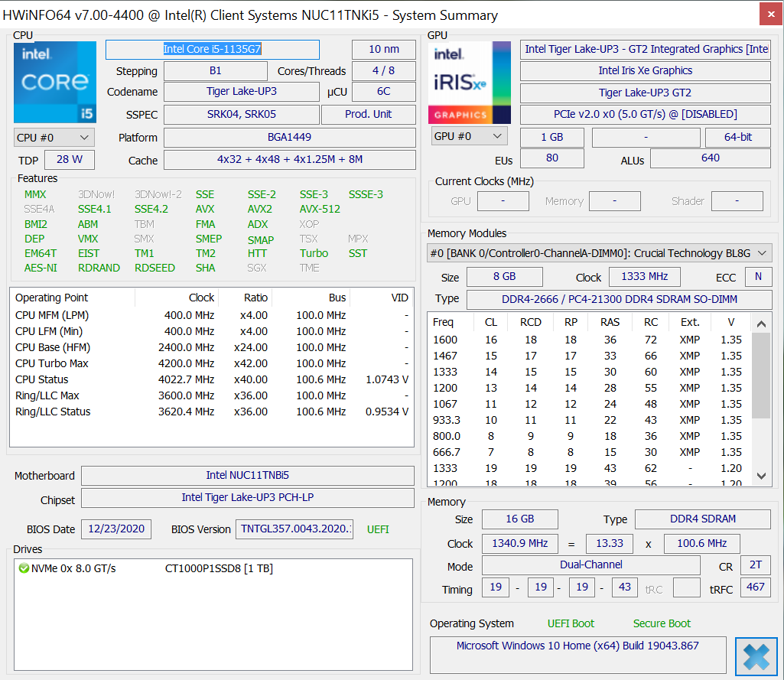This screenshot has height=680, width=784.
Task: Select the Ring/LLC Status row
Action: click(x=212, y=412)
